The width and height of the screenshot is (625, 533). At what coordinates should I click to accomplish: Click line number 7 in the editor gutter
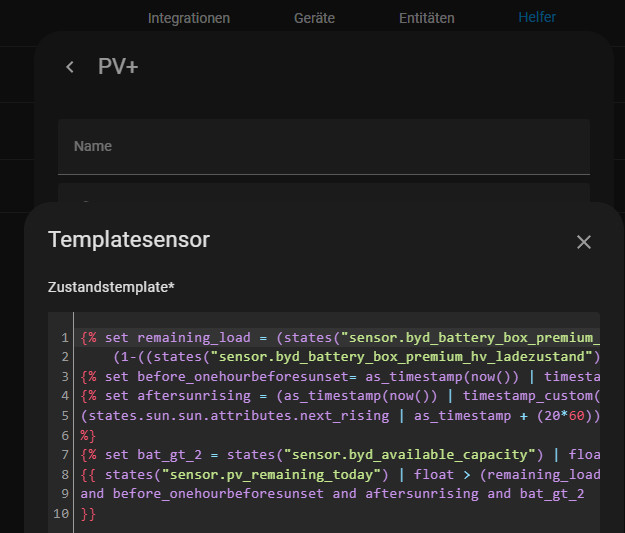(64, 455)
